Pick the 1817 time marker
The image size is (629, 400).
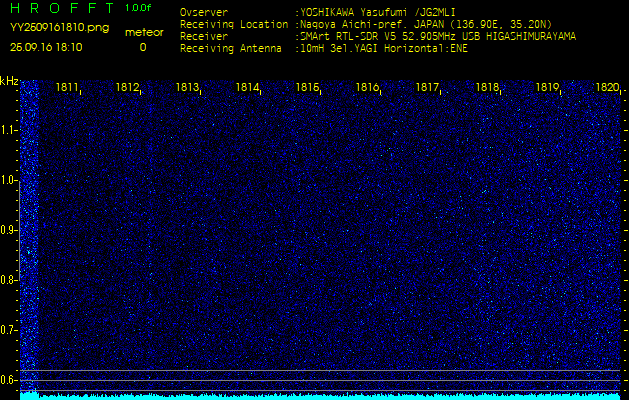(427, 88)
